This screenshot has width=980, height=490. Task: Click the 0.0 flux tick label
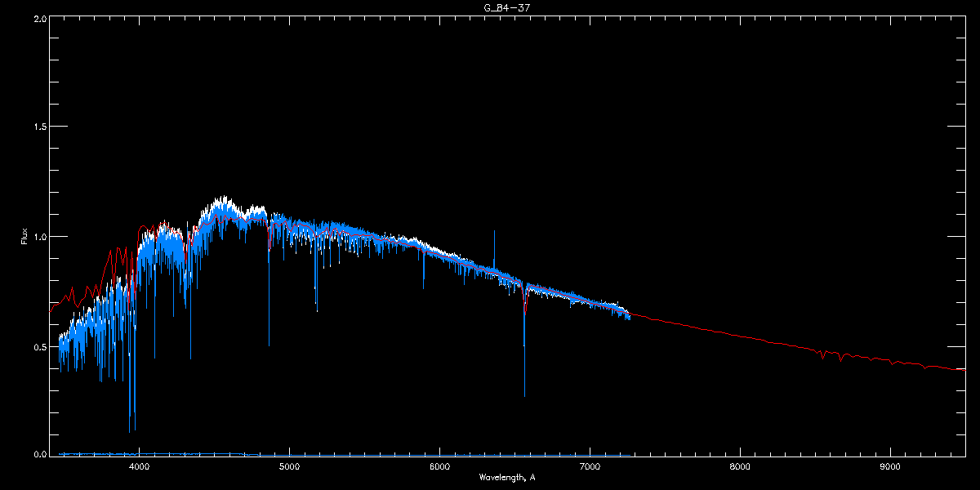[38, 455]
